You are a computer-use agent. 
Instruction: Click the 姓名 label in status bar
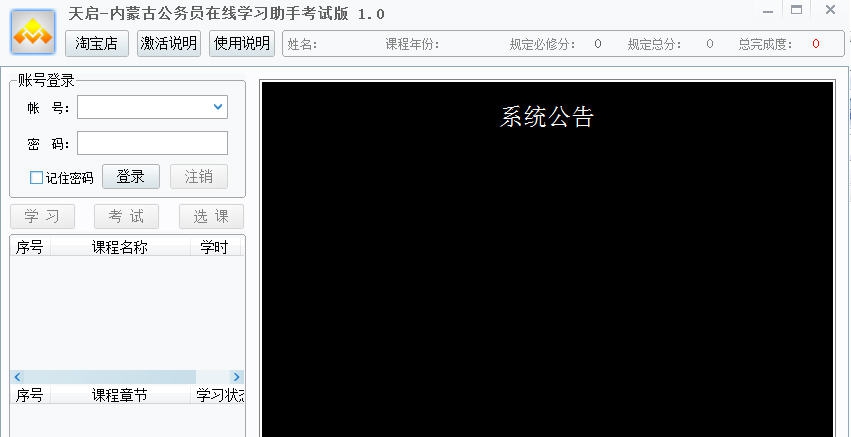click(x=302, y=45)
